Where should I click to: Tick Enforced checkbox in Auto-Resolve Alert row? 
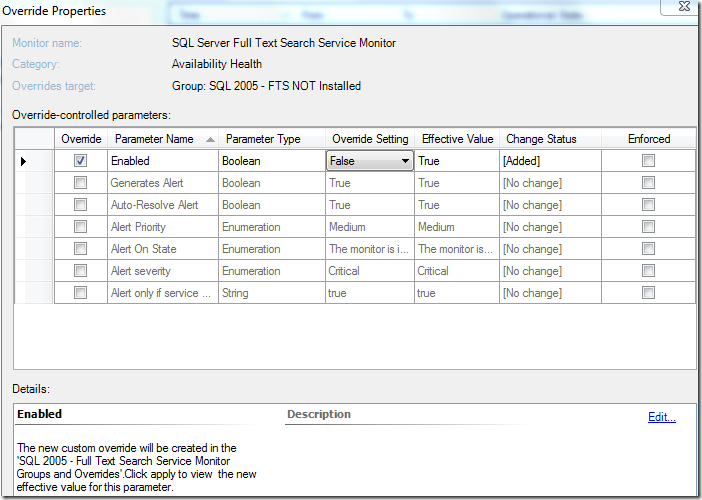pos(648,204)
